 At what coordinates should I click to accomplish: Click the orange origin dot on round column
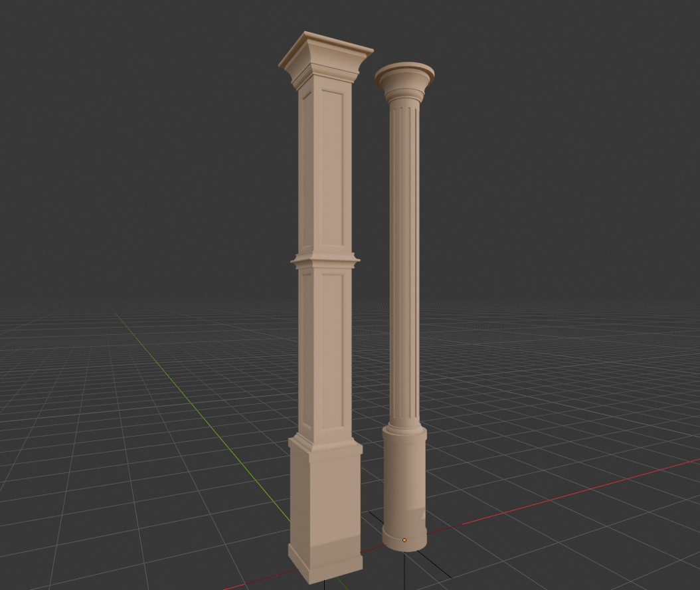pos(404,540)
